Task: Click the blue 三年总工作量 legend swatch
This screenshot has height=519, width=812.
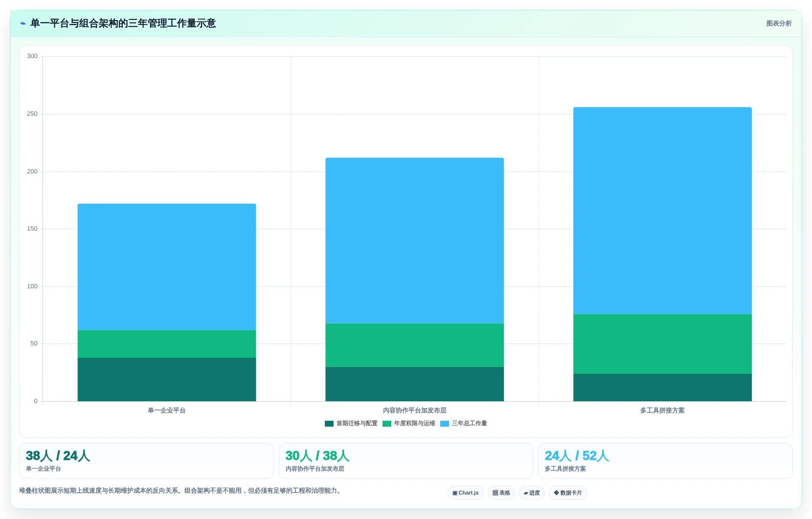Action: (445, 424)
